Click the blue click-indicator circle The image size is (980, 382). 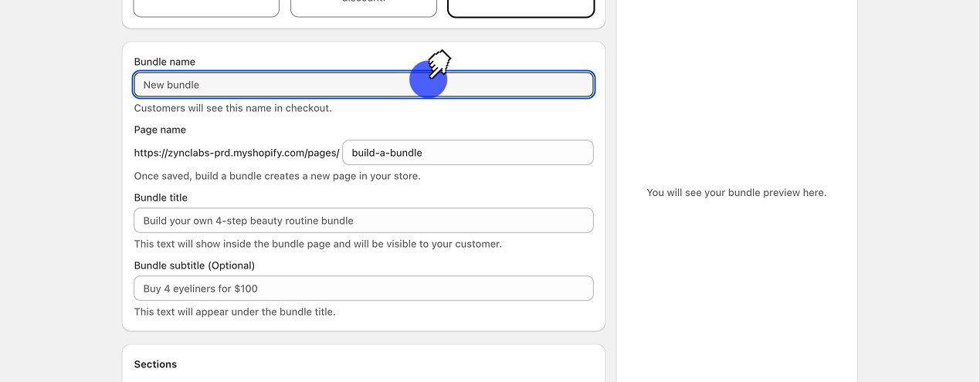(x=428, y=79)
